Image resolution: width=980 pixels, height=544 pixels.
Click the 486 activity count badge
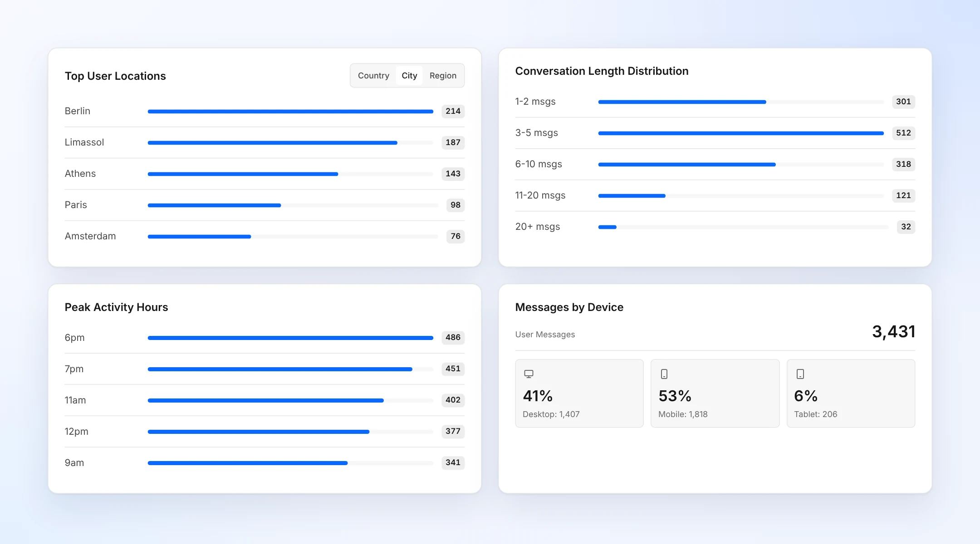point(453,337)
